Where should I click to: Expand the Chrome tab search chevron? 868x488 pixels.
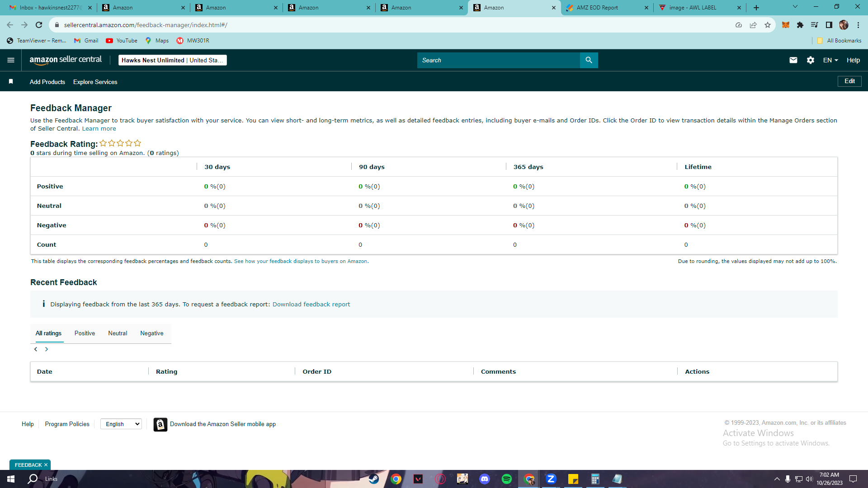pos(795,7)
